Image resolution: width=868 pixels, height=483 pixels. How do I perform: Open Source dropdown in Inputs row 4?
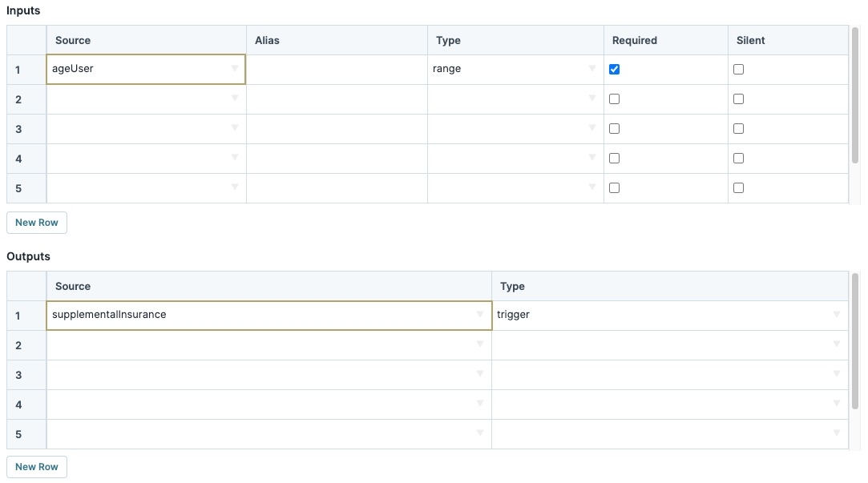[235, 158]
